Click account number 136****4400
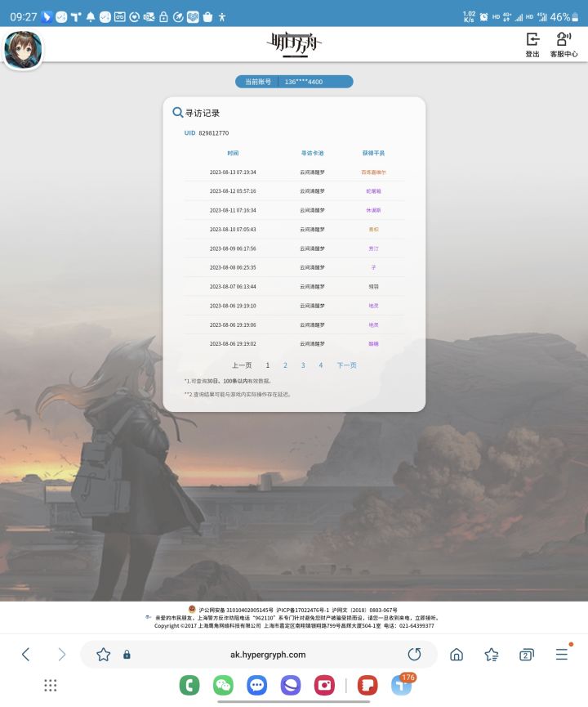 coord(304,82)
